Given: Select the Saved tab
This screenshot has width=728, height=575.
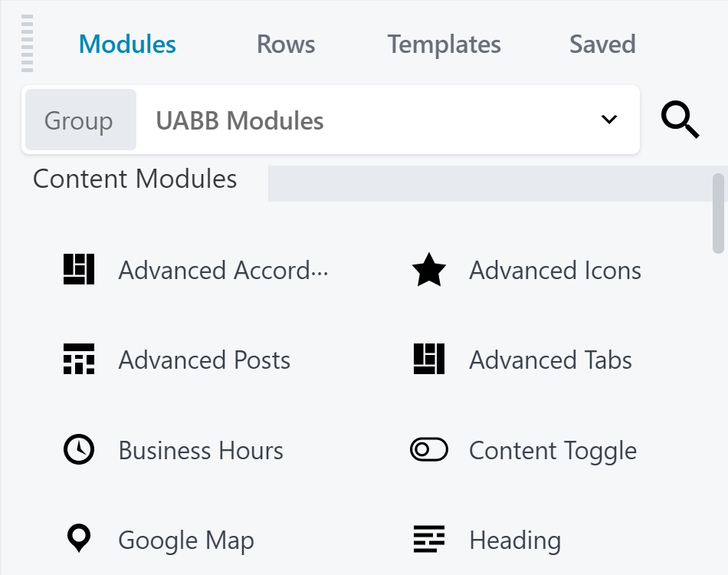Looking at the screenshot, I should pos(602,44).
